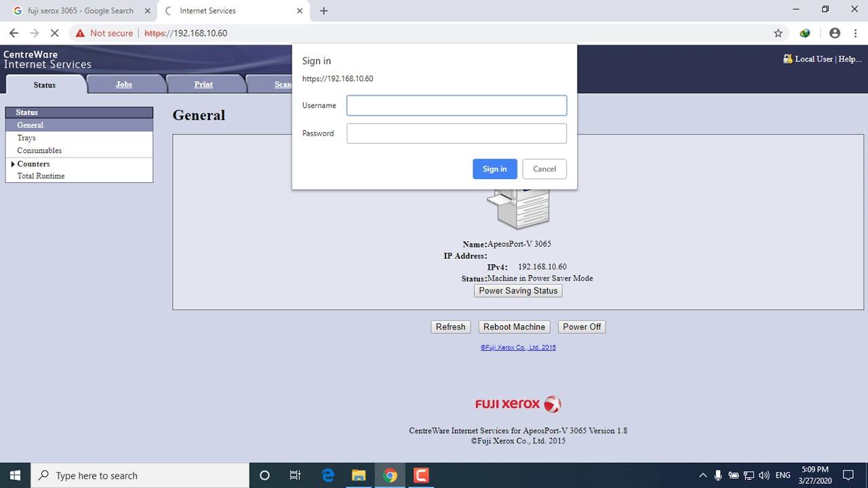
Task: Click the ApeosPort-V 3065 device name text
Action: coord(519,244)
